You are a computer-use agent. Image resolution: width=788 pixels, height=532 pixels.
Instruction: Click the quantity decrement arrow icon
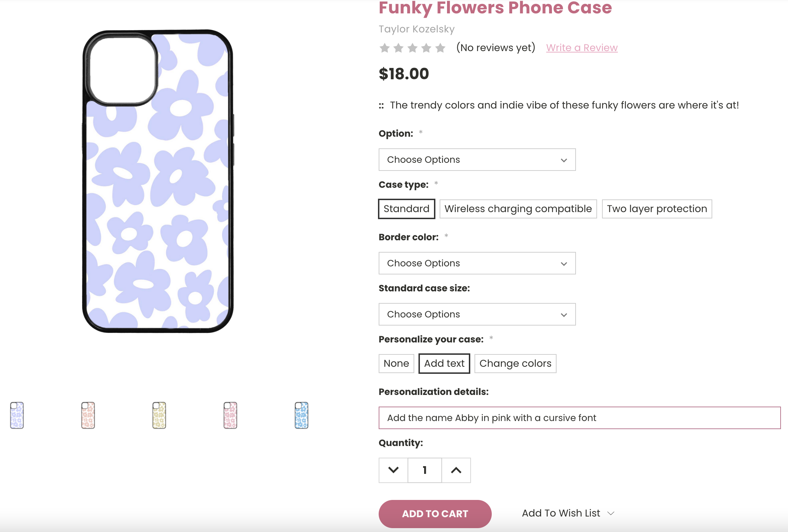[x=393, y=470]
